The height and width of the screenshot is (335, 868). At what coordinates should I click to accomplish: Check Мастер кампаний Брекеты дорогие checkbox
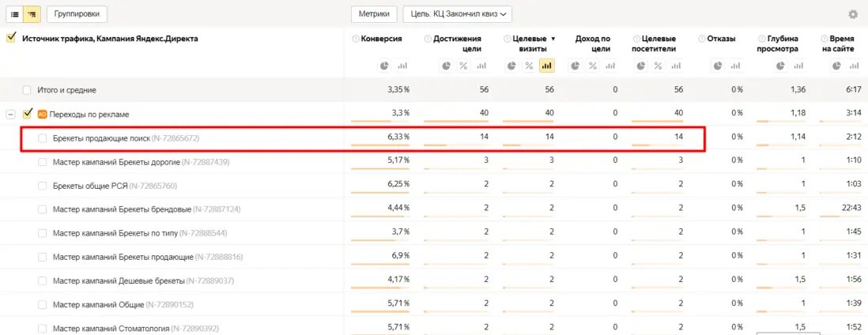pos(42,162)
